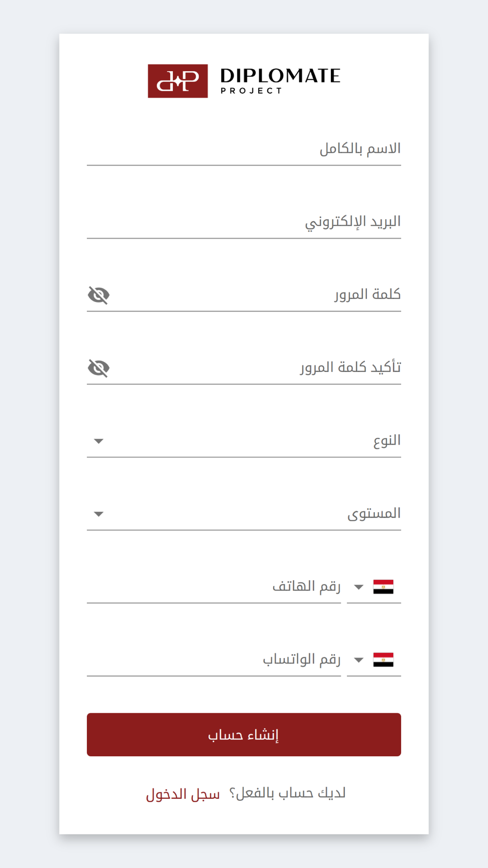Expand the المستوى dropdown arrow

(99, 514)
